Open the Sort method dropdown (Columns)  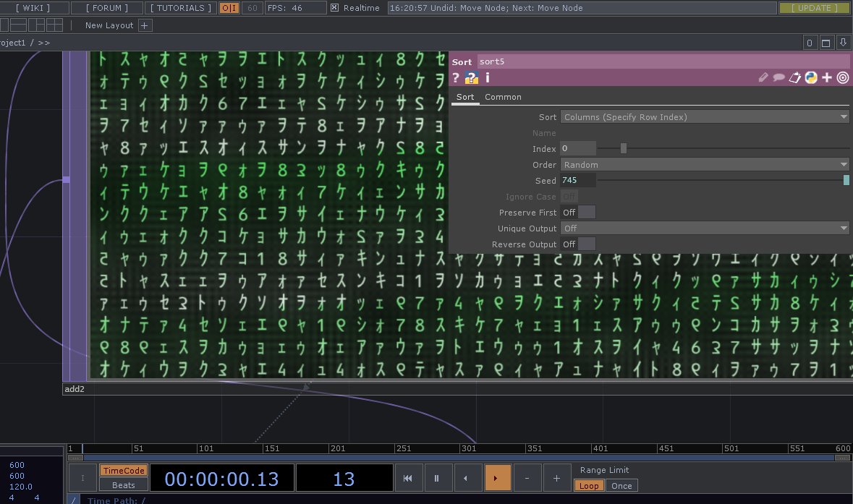click(x=705, y=117)
